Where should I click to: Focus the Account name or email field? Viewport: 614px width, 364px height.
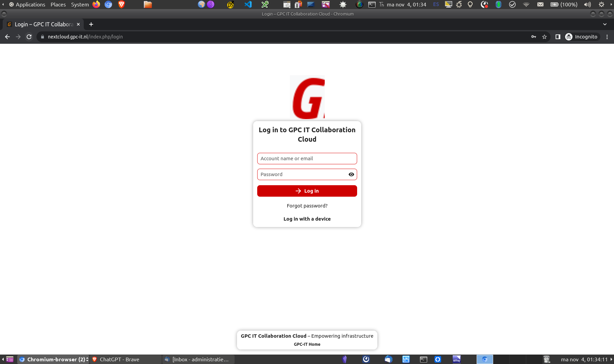[x=307, y=159]
